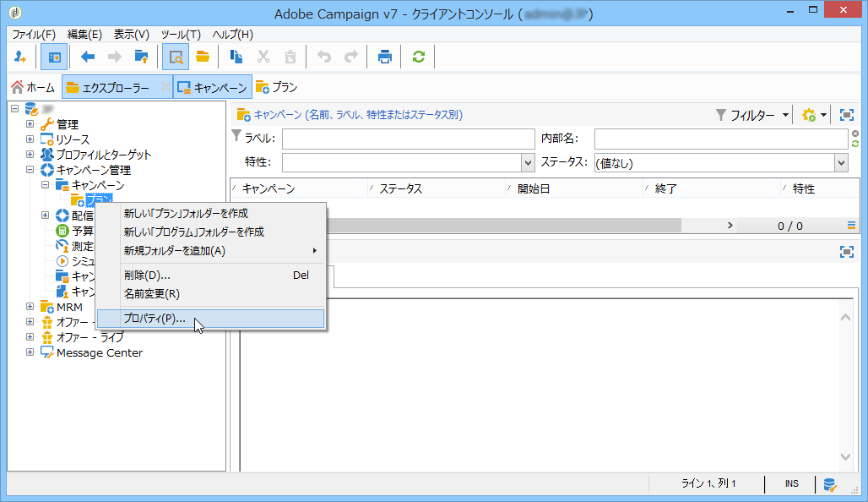
Task: Clear the filter with the small grey X
Action: click(855, 134)
